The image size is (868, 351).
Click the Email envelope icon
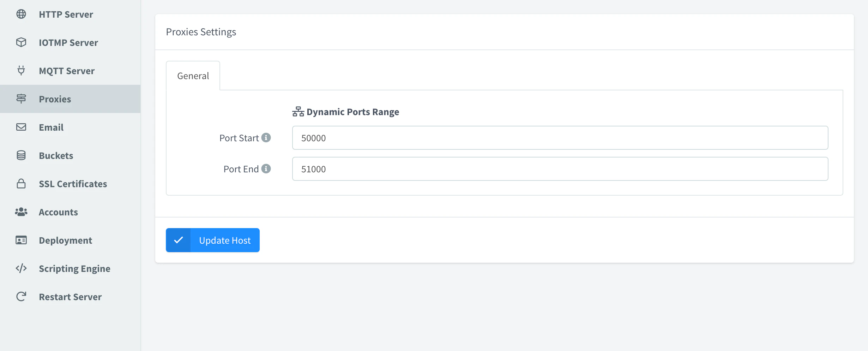click(21, 127)
